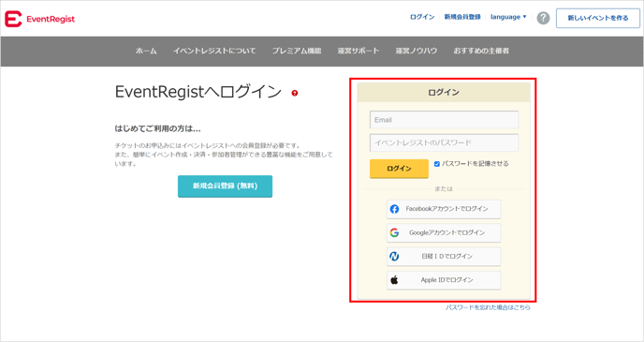Open the 運営サポート menu item
Viewport: 644px width, 342px height.
coord(359,51)
